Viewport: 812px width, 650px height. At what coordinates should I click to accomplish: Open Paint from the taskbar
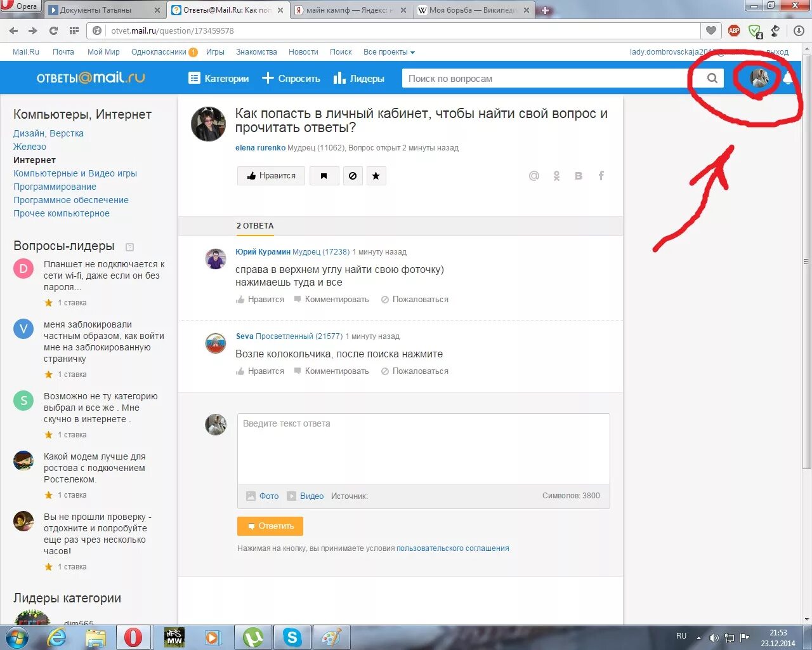331,637
